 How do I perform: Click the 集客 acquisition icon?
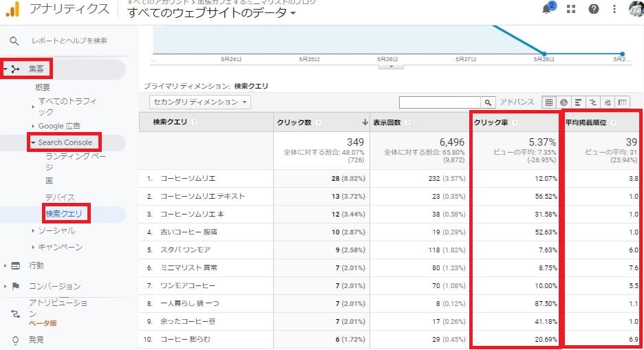16,69
